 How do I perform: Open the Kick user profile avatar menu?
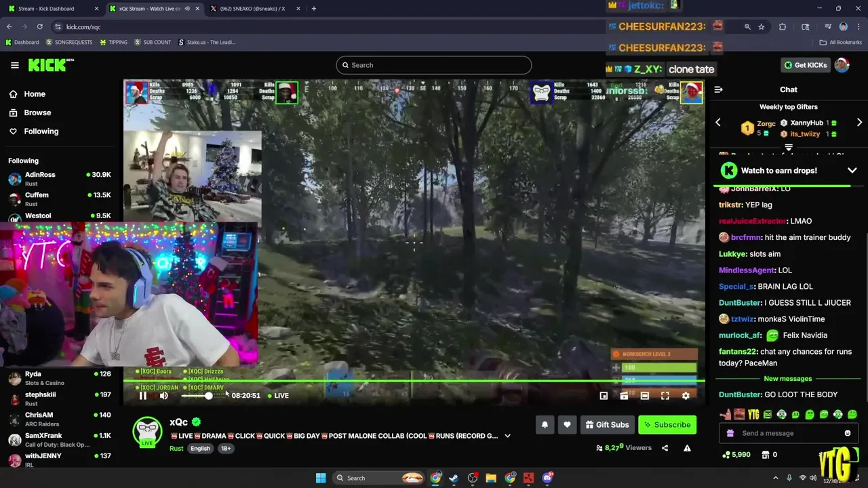(x=842, y=65)
